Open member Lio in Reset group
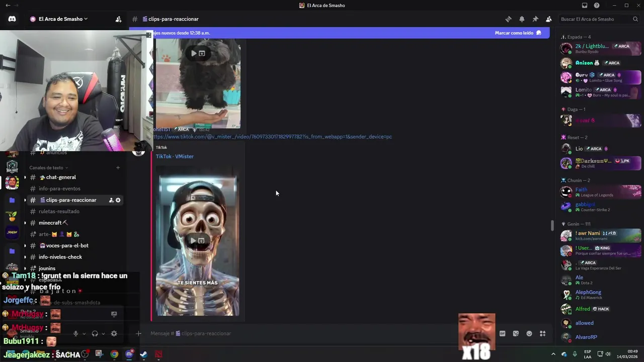Image resolution: width=644 pixels, height=362 pixels. 601,149
